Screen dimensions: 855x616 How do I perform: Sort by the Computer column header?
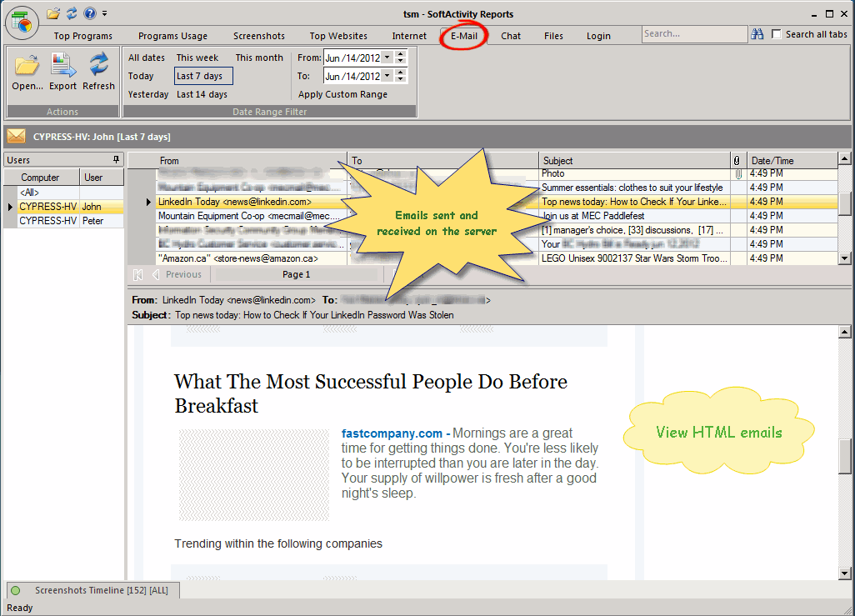coord(42,178)
